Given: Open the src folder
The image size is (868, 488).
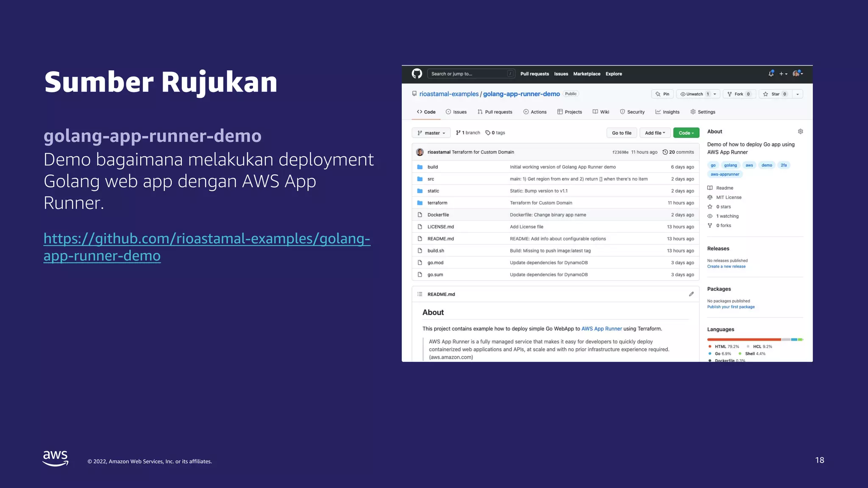Looking at the screenshot, I should click(x=431, y=179).
